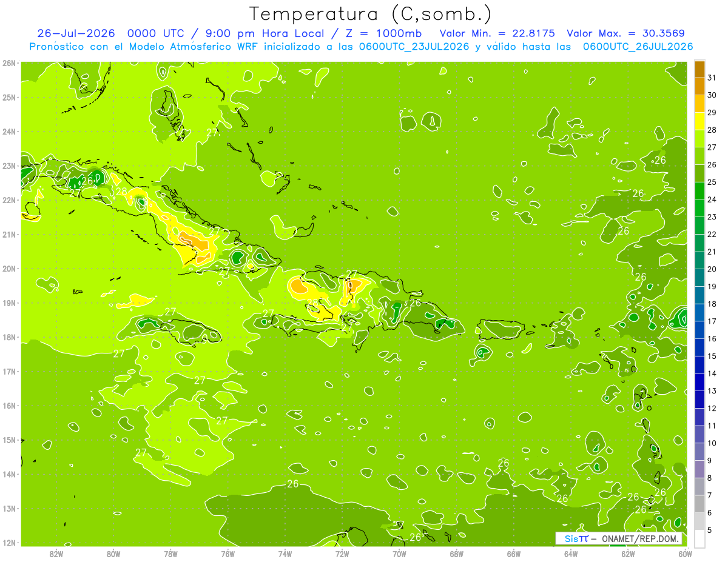Click the colorbar label '24'
The height and width of the screenshot is (562, 728).
click(x=712, y=199)
